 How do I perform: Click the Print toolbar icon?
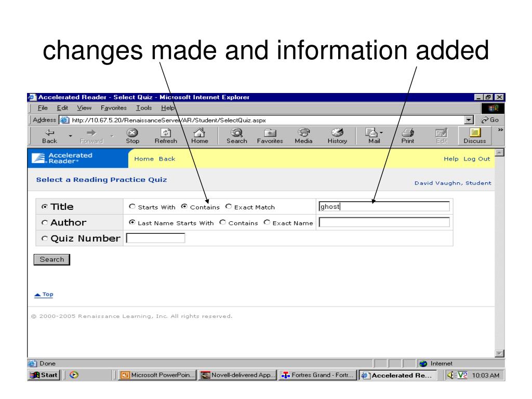click(x=408, y=132)
